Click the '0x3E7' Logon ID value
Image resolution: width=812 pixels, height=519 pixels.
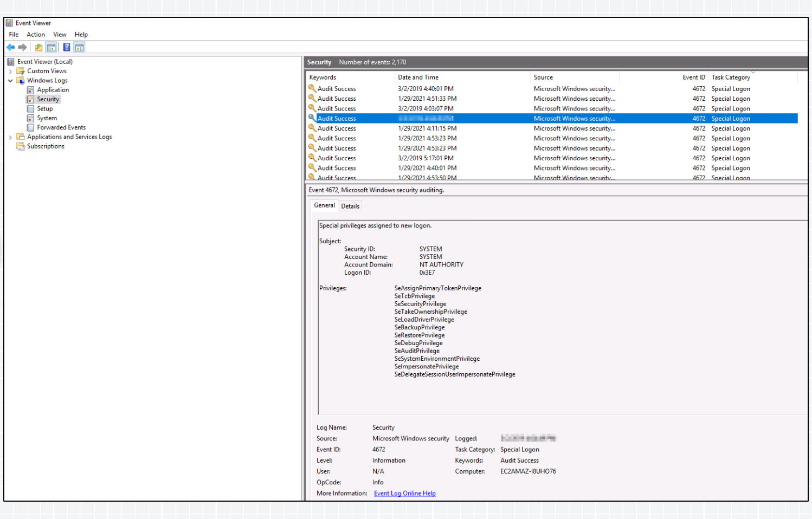(427, 273)
